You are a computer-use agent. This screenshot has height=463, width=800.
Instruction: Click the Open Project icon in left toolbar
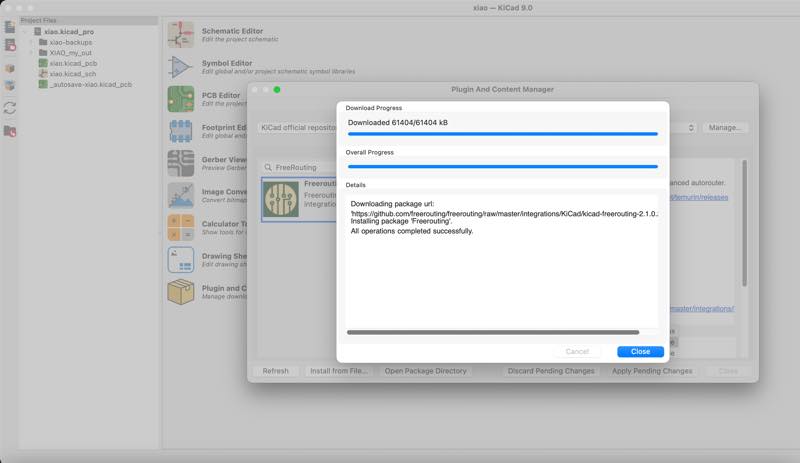10,45
